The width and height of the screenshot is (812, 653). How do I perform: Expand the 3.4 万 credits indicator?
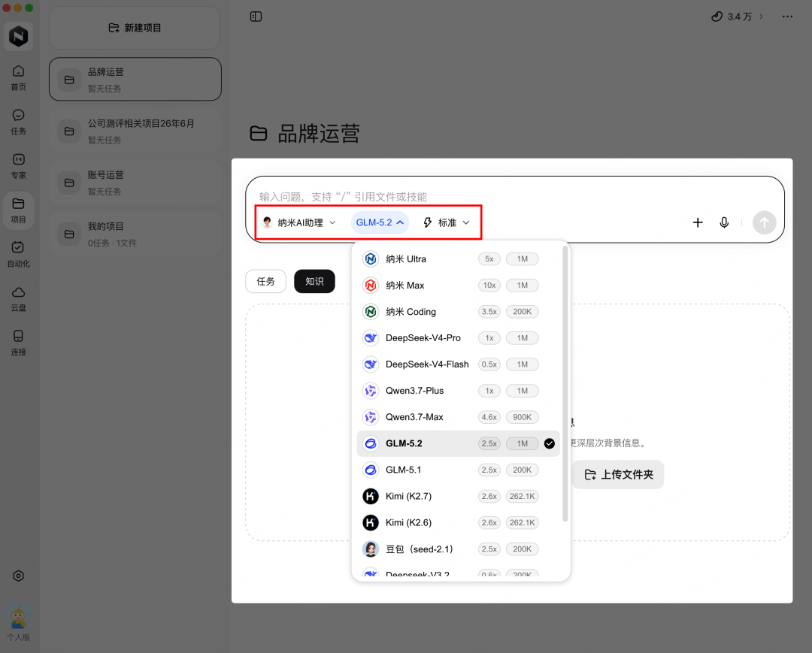tap(738, 17)
